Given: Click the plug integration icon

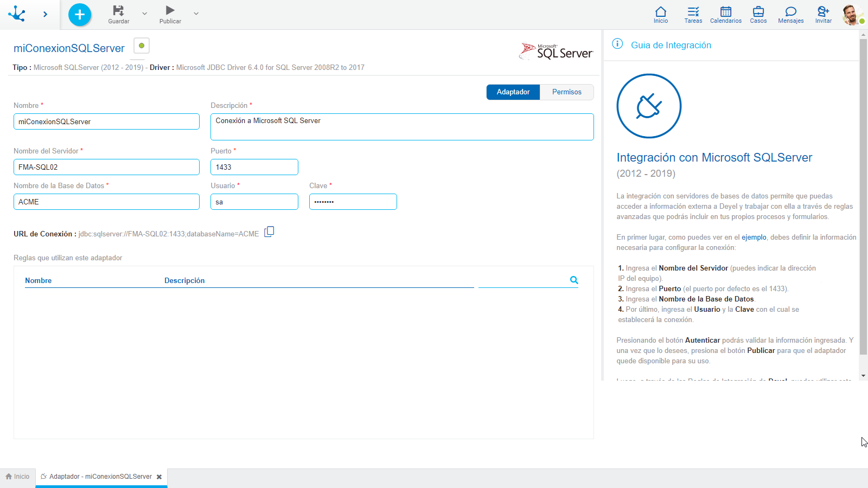Looking at the screenshot, I should [649, 106].
